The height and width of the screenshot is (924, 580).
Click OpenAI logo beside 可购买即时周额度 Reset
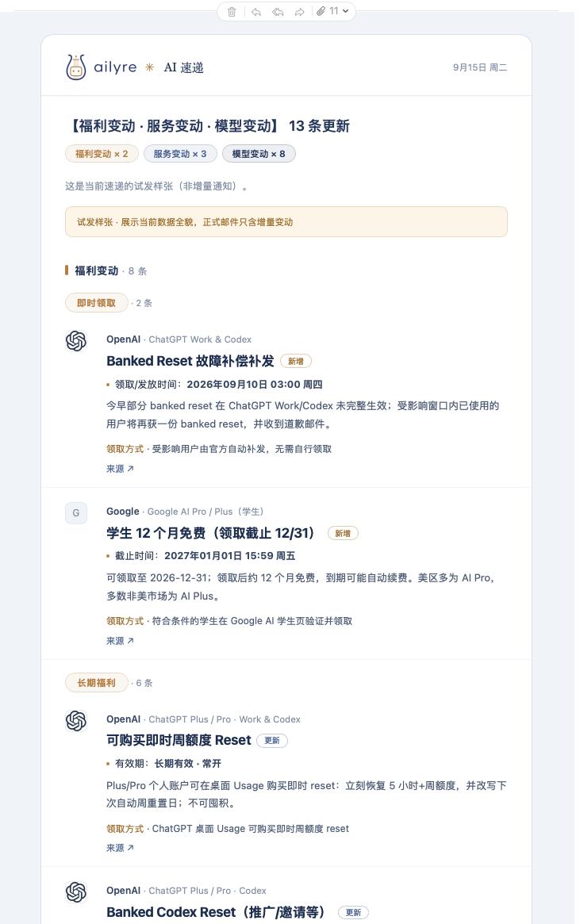click(76, 721)
